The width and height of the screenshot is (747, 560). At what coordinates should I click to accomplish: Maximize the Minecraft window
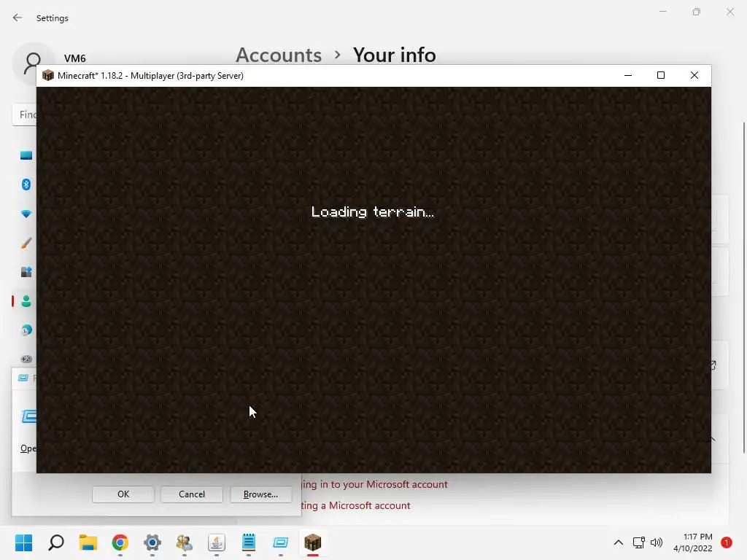(x=661, y=75)
